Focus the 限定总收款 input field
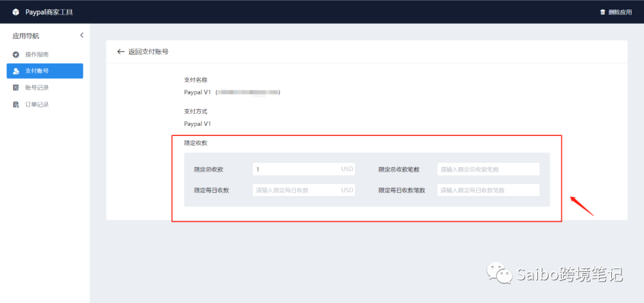Image resolution: width=644 pixels, height=303 pixels. point(304,169)
